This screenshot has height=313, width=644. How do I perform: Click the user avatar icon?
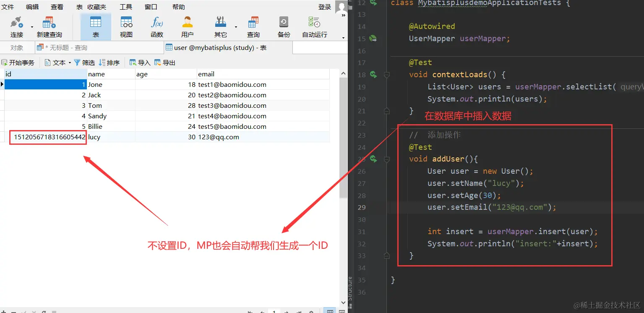[341, 6]
